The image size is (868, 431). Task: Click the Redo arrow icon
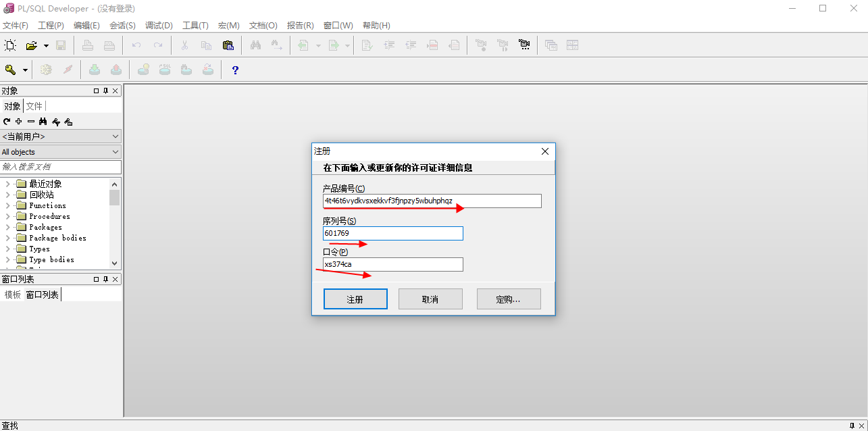pyautogui.click(x=157, y=45)
